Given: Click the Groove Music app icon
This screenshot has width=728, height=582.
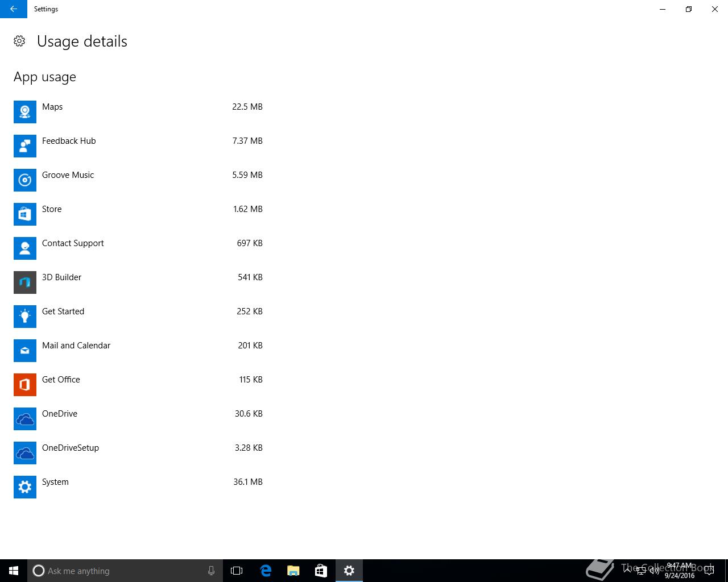Looking at the screenshot, I should pyautogui.click(x=25, y=180).
